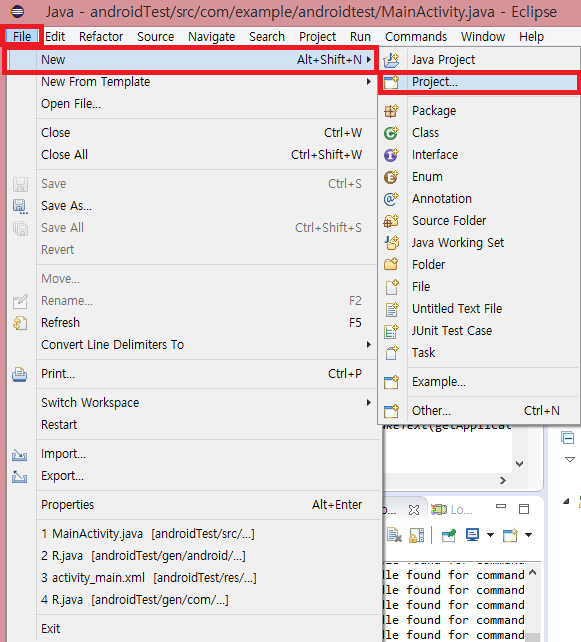The height and width of the screenshot is (642, 581).
Task: Click the Untitled Text File icon
Action: (392, 309)
